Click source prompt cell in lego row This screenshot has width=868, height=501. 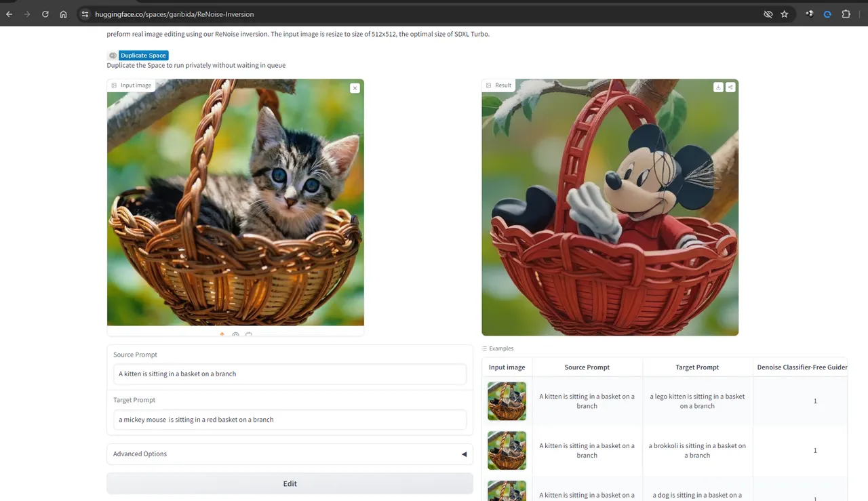pos(587,401)
